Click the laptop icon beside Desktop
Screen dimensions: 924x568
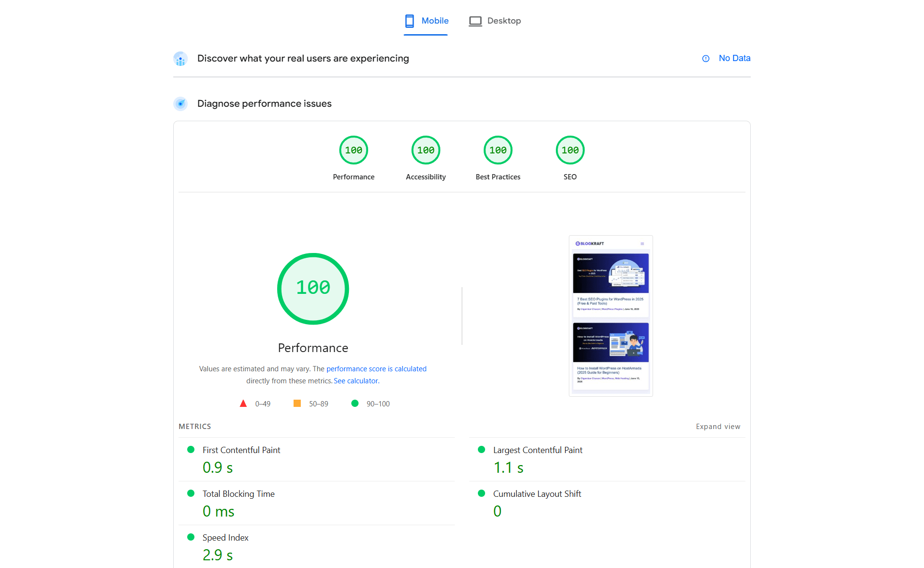pos(475,21)
